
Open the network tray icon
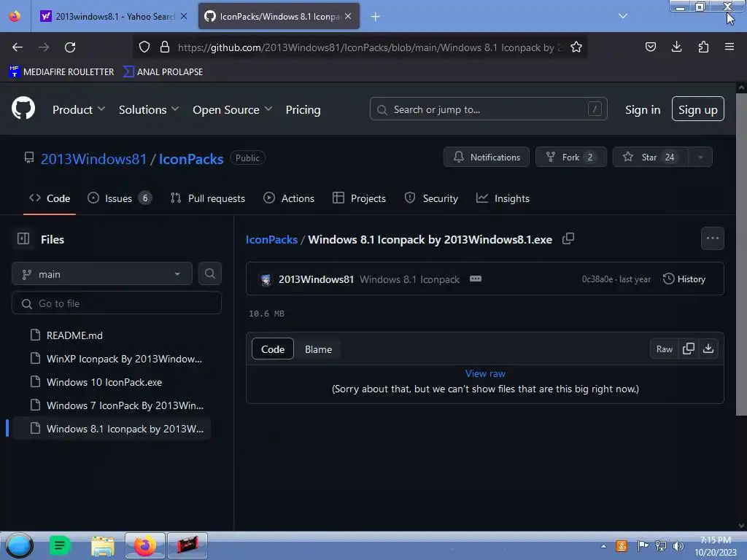point(661,546)
